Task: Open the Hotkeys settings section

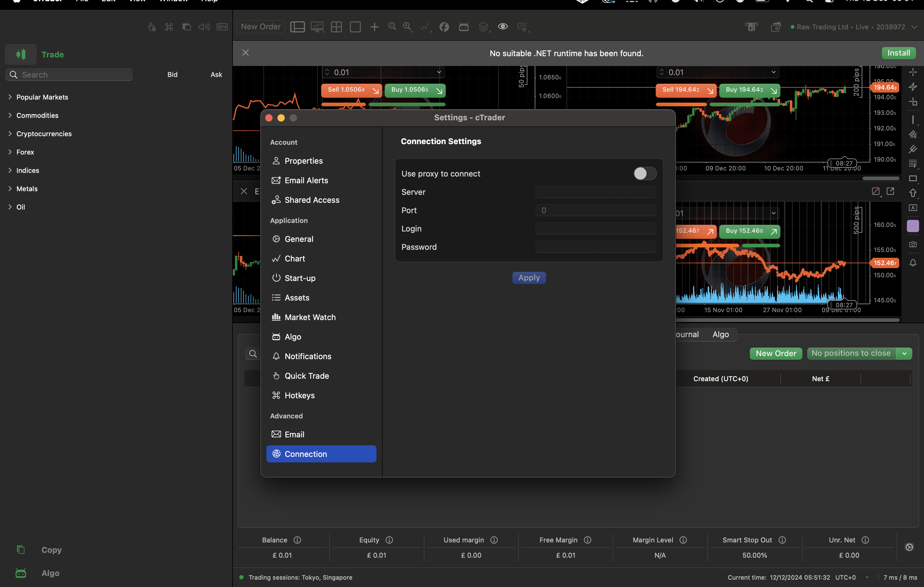Action: click(x=321, y=396)
